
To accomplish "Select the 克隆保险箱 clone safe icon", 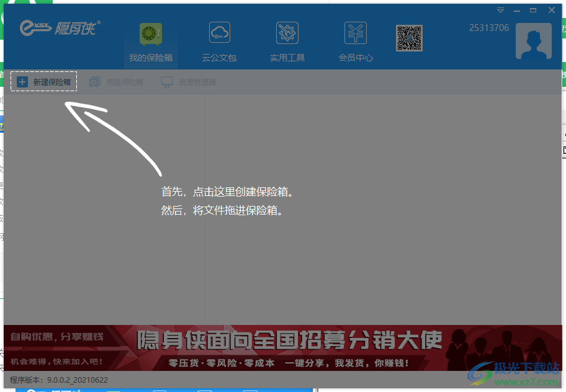I will pos(94,81).
